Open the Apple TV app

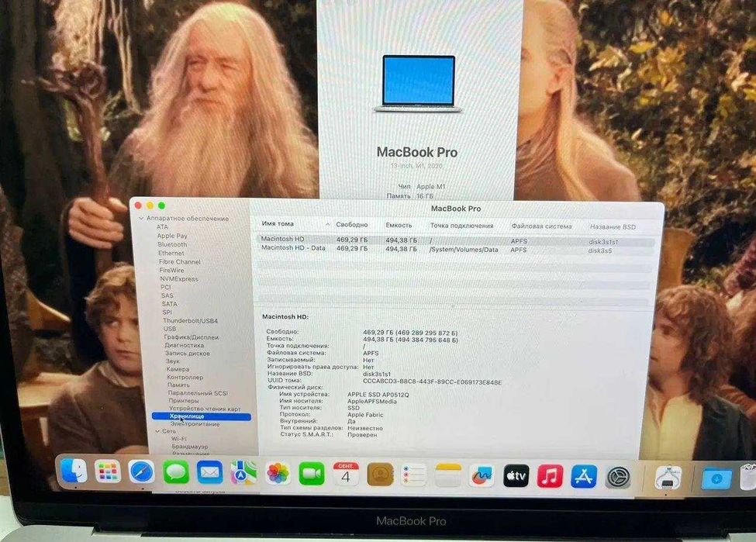point(516,476)
